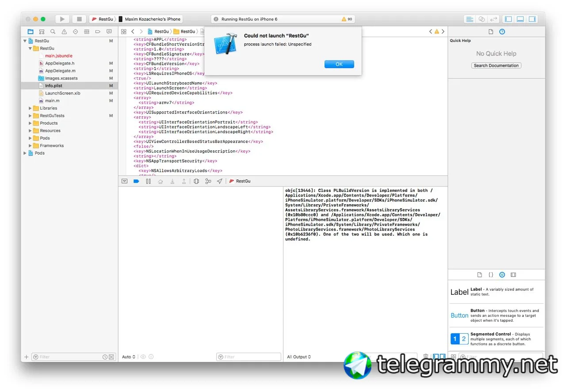Expand the Libraries folder
The height and width of the screenshot is (392, 566).
coord(31,108)
